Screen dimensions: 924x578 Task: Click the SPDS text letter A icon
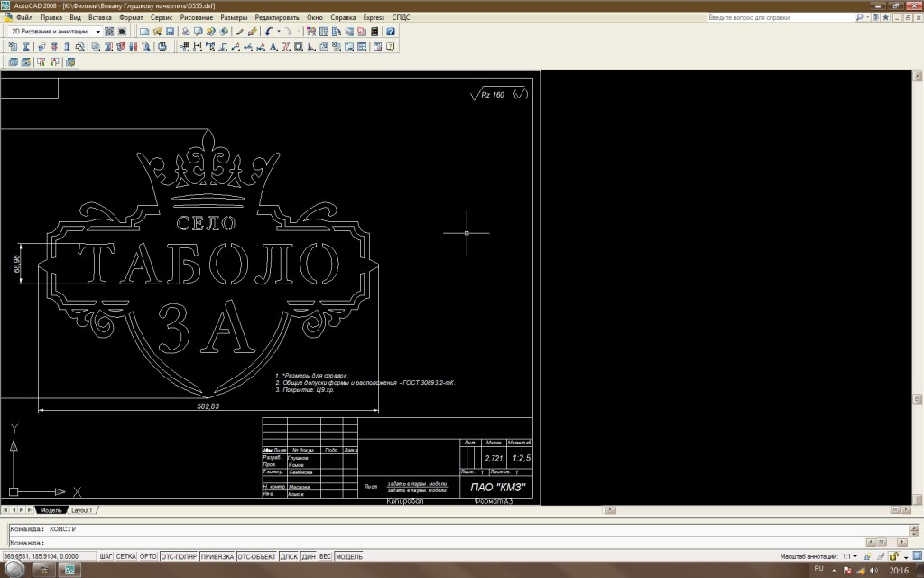point(273,47)
